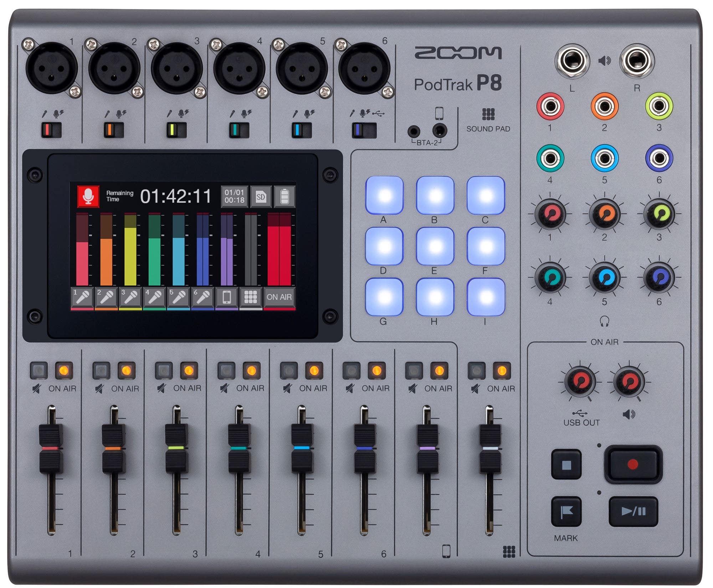This screenshot has height=588, width=713.
Task: Tap the channel 2 microphone icon on screen
Action: [x=106, y=297]
